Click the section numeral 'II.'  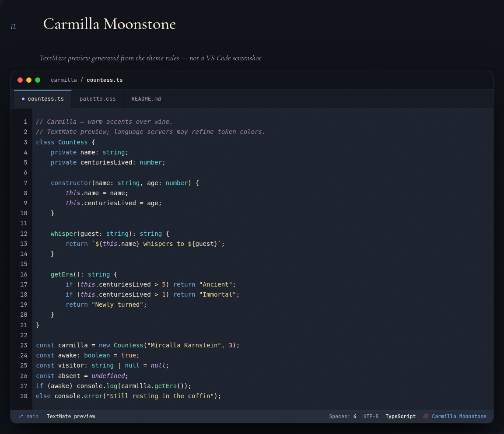[14, 27]
